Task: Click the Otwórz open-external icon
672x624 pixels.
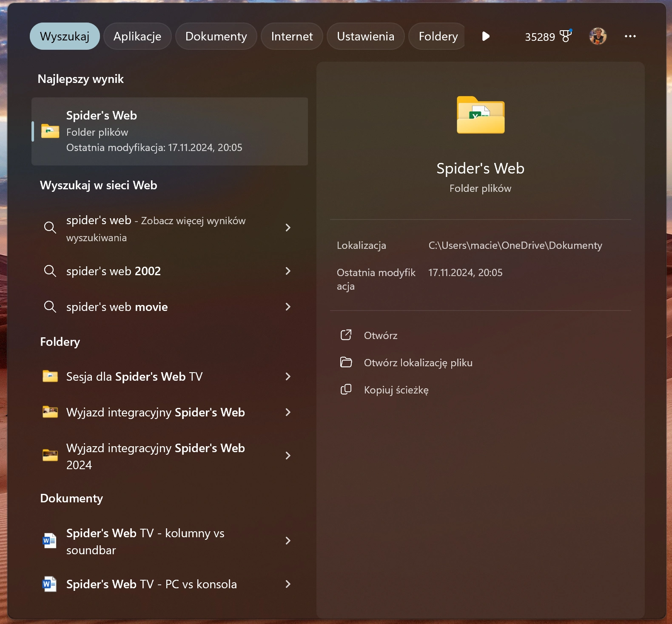Action: point(346,335)
